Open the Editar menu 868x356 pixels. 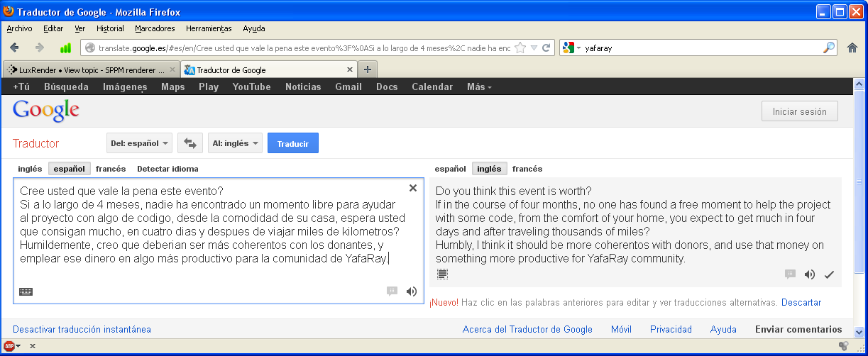point(53,28)
